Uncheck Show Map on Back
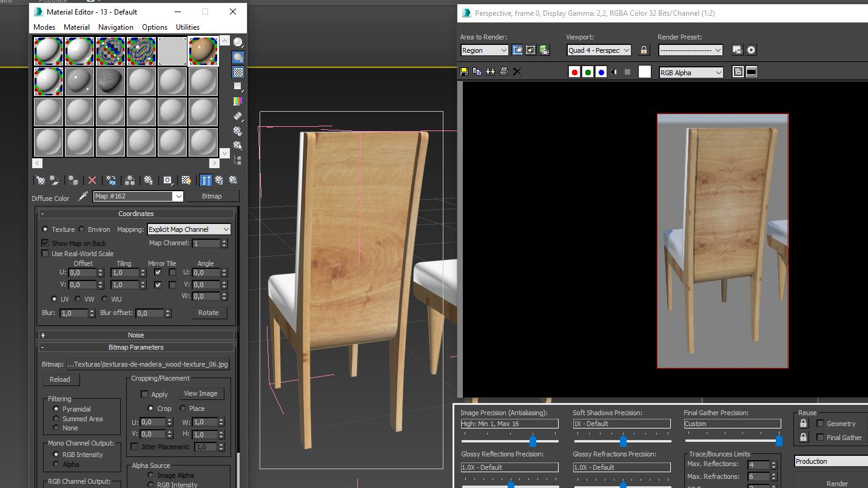The height and width of the screenshot is (488, 868). click(x=45, y=243)
